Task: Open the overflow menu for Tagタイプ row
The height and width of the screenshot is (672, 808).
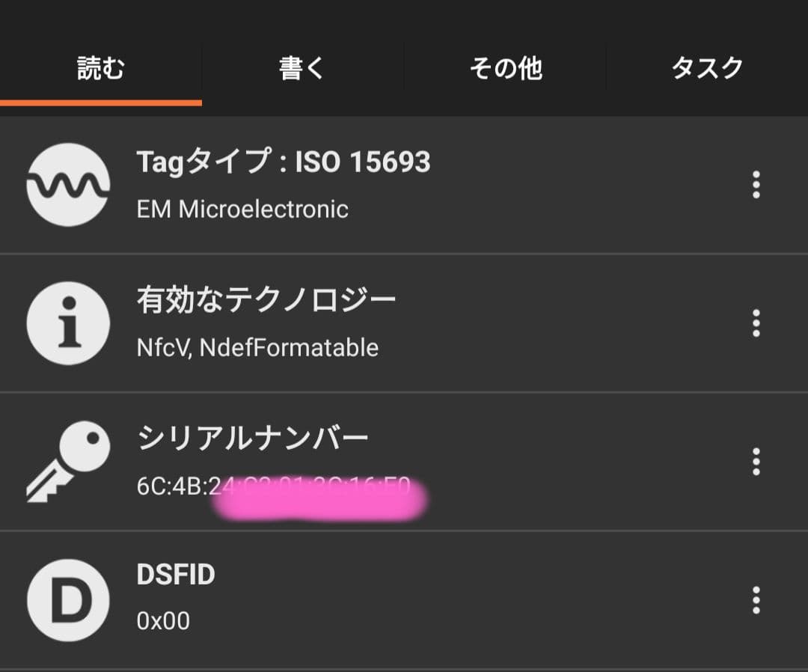Action: click(x=756, y=185)
